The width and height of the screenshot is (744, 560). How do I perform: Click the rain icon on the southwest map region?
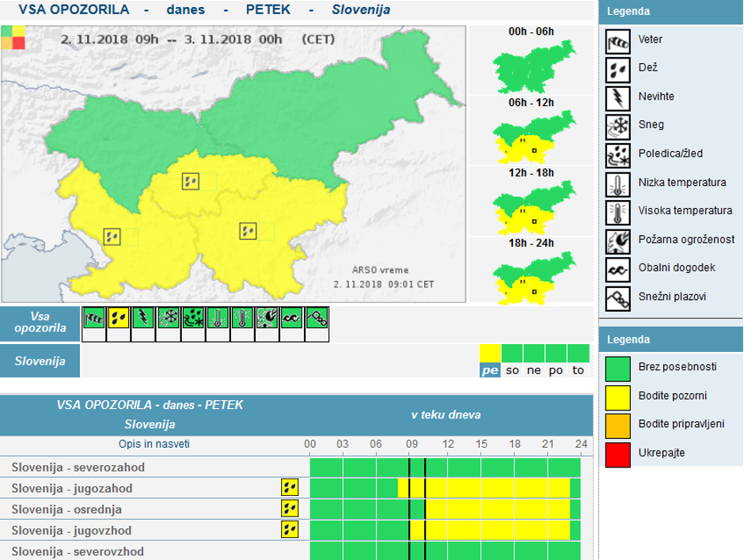113,236
